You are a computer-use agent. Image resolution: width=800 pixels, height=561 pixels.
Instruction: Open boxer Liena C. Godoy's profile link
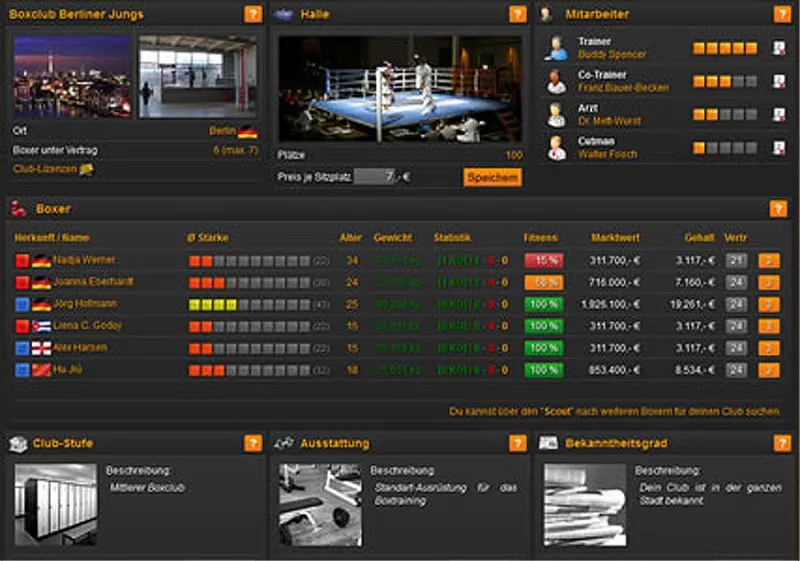[87, 325]
